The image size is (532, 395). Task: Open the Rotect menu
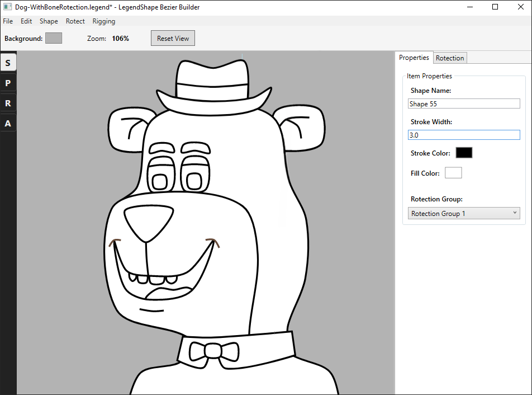point(75,21)
